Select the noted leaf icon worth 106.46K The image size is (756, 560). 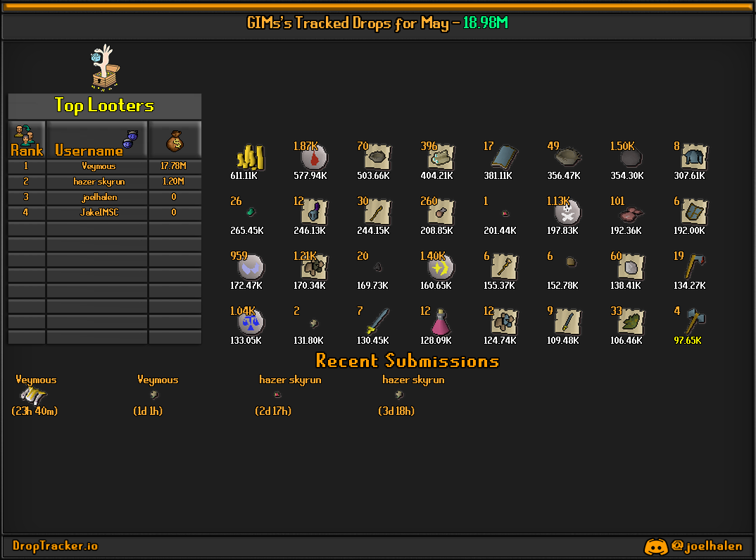tap(631, 322)
